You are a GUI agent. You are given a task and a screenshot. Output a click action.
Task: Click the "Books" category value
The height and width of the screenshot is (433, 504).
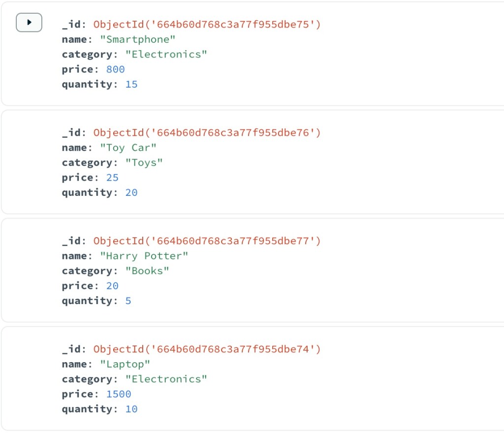coord(147,271)
